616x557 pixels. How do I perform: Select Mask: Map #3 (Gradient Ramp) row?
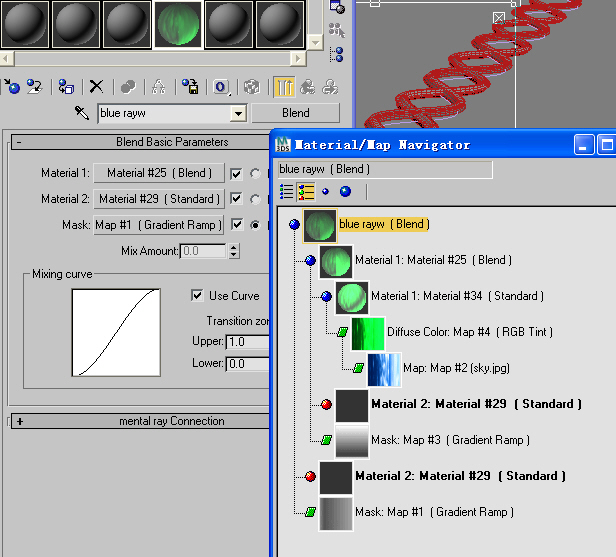pos(450,440)
